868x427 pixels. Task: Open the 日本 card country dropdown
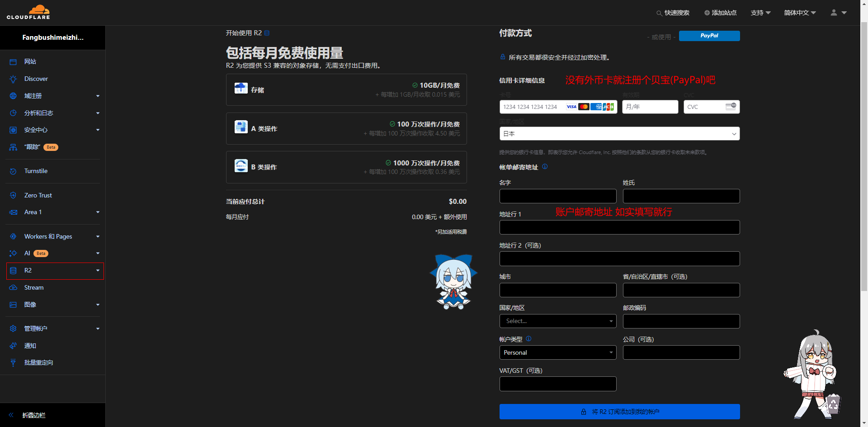(x=619, y=134)
